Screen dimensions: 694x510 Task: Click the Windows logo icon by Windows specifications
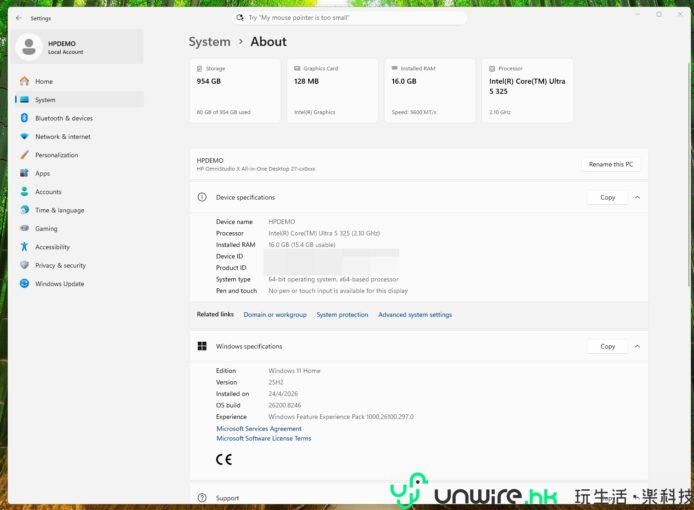pyautogui.click(x=202, y=346)
